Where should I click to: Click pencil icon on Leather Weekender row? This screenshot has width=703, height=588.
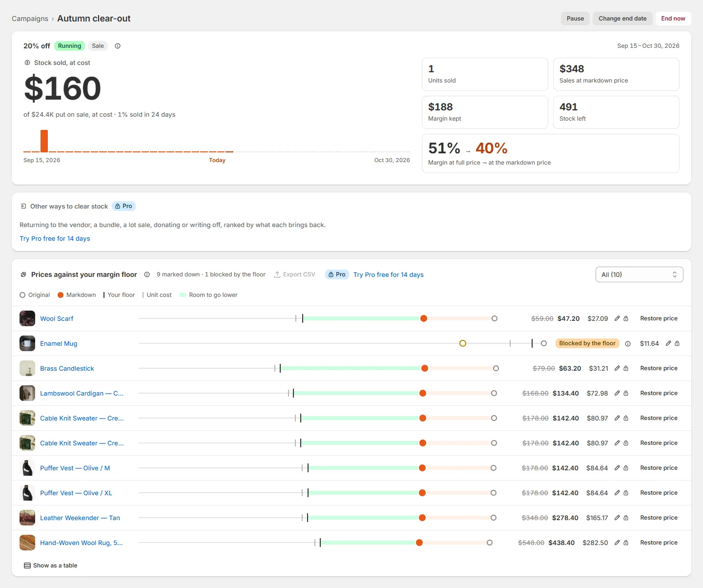point(617,518)
